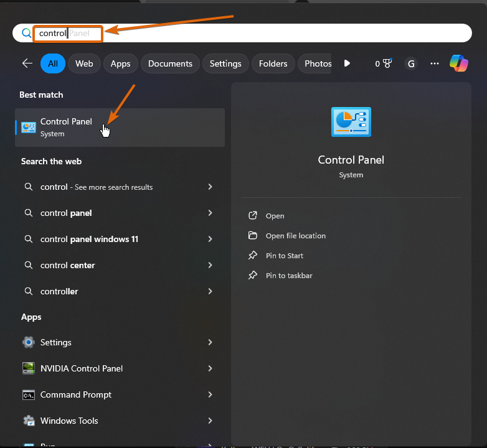Image resolution: width=487 pixels, height=448 pixels.
Task: Click the Open action icon
Action: point(253,215)
